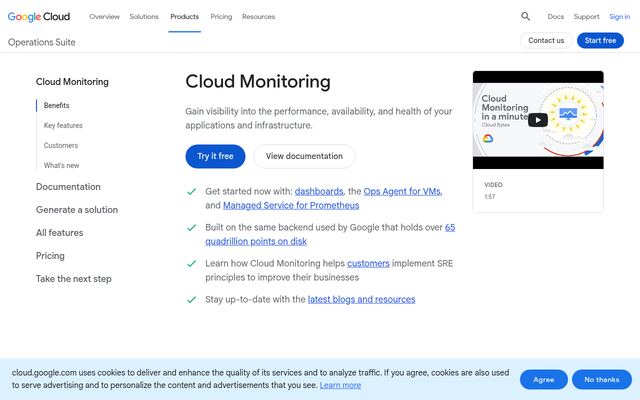
Task: Click the VIDEO label under the thumbnail
Action: (x=493, y=185)
